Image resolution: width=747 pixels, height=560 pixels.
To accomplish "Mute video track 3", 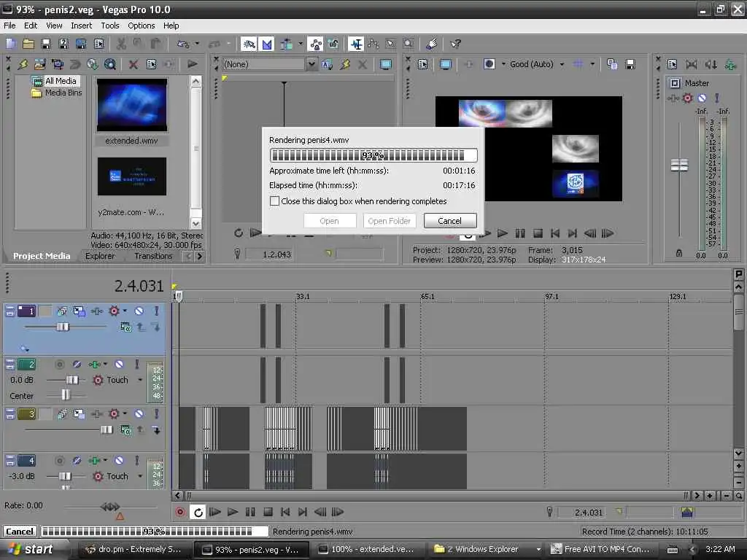I will [x=139, y=414].
